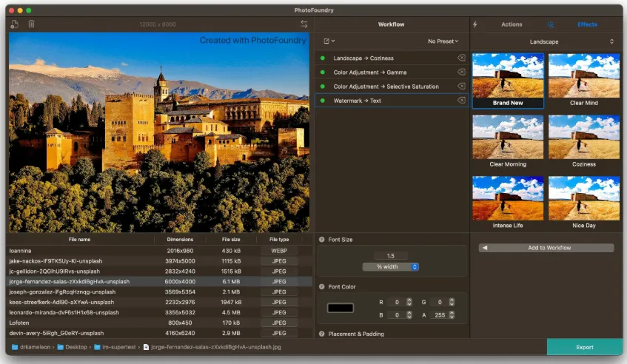
Task: Select the Ioannina file row
Action: click(x=158, y=251)
